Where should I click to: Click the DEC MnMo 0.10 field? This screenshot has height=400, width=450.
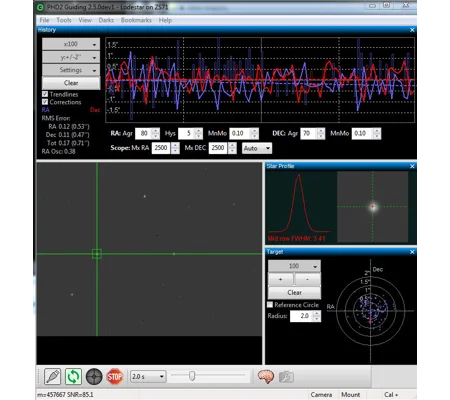click(x=362, y=134)
